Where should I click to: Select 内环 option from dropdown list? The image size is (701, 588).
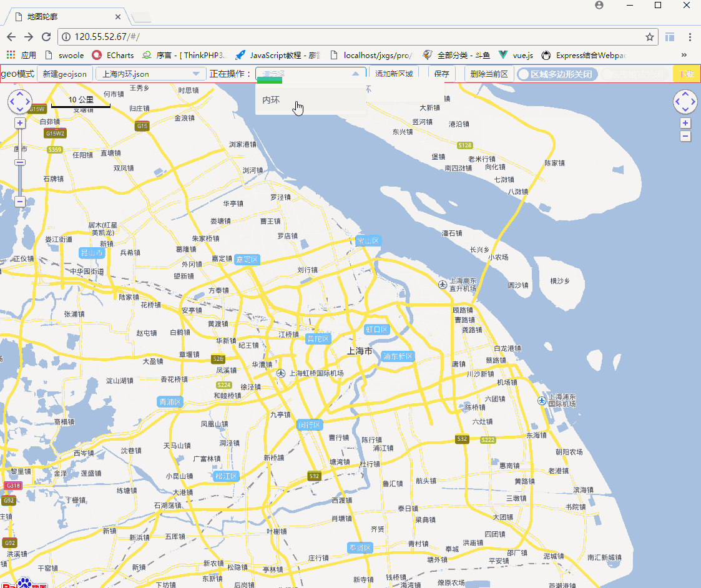311,100
